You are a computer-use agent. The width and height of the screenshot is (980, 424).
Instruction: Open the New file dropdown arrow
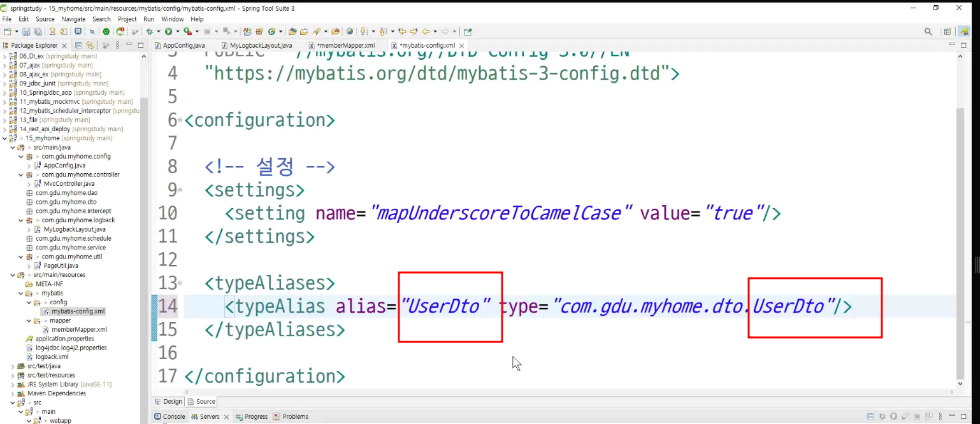coord(17,31)
